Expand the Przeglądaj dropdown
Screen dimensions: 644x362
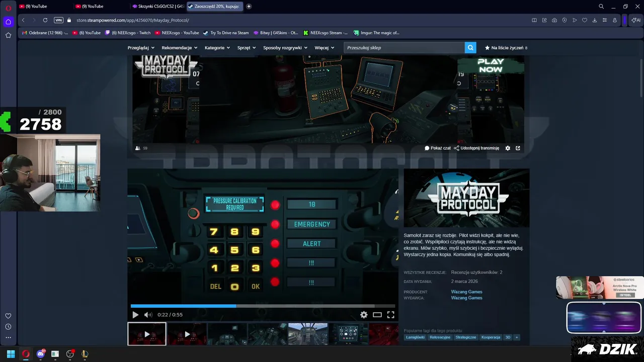coord(141,48)
